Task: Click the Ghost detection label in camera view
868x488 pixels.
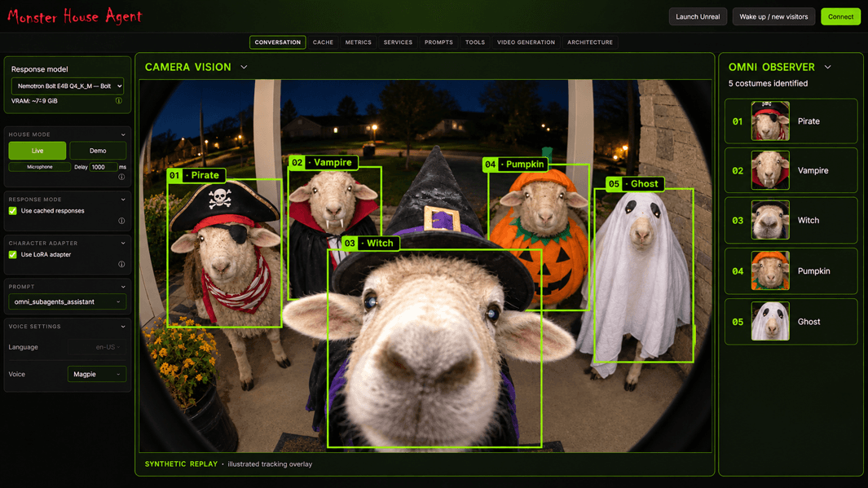Action: coord(636,183)
